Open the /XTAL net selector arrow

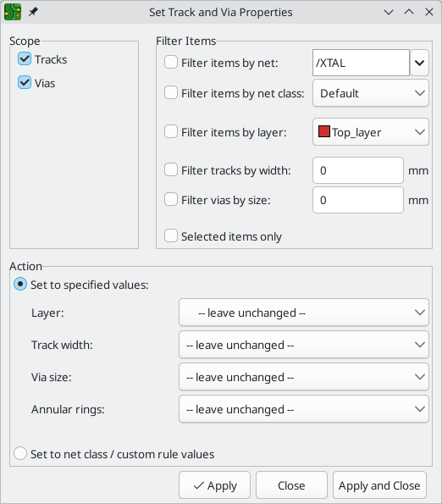click(419, 63)
